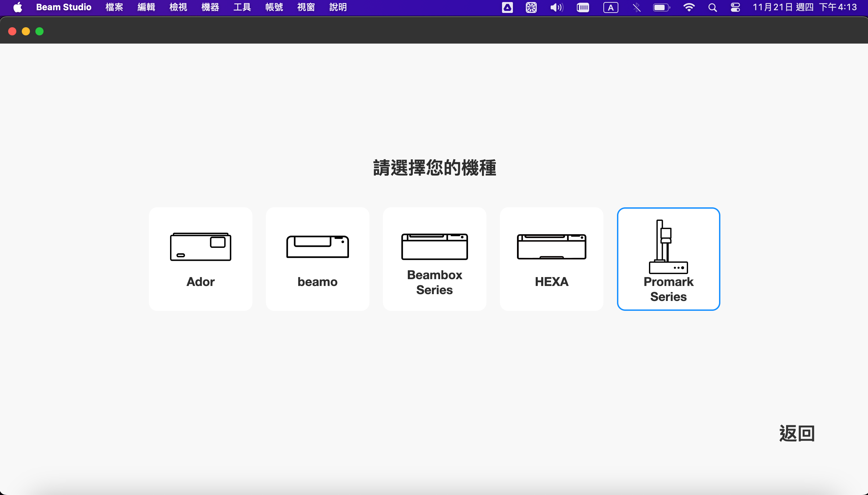Open the Wi-Fi status menu
This screenshot has height=495, width=868.
pyautogui.click(x=689, y=7)
